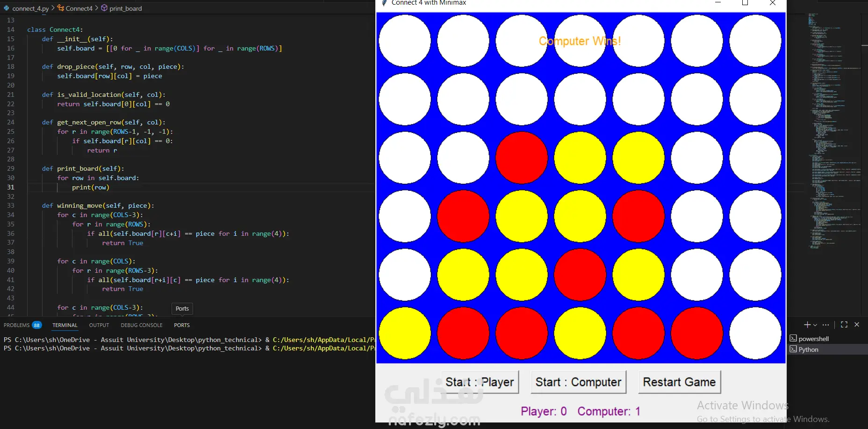Select the powershell terminal in the list
This screenshot has height=429, width=868.
pyautogui.click(x=827, y=339)
